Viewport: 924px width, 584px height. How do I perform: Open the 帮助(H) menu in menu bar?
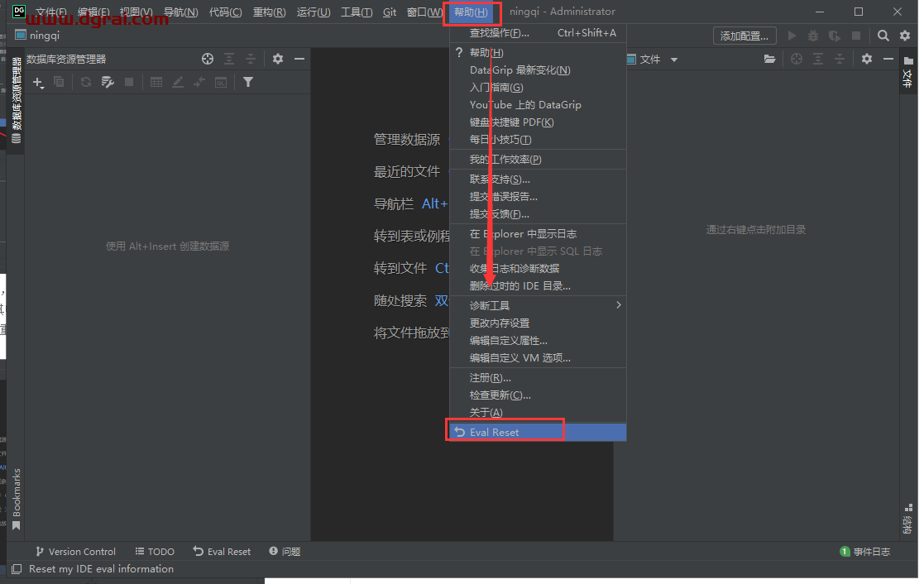pos(471,12)
